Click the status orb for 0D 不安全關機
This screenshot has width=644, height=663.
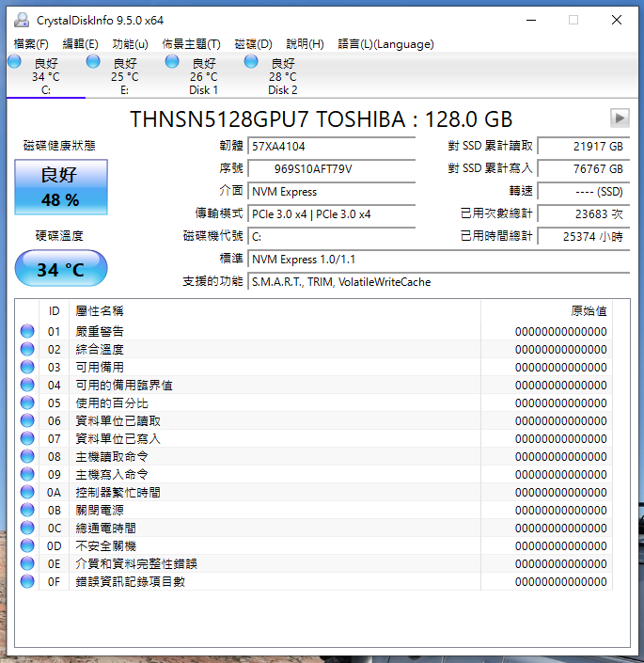click(27, 545)
